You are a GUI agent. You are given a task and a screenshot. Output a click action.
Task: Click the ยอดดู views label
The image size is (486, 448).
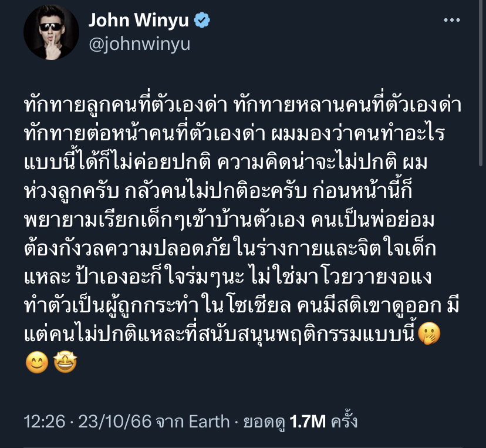point(264,422)
